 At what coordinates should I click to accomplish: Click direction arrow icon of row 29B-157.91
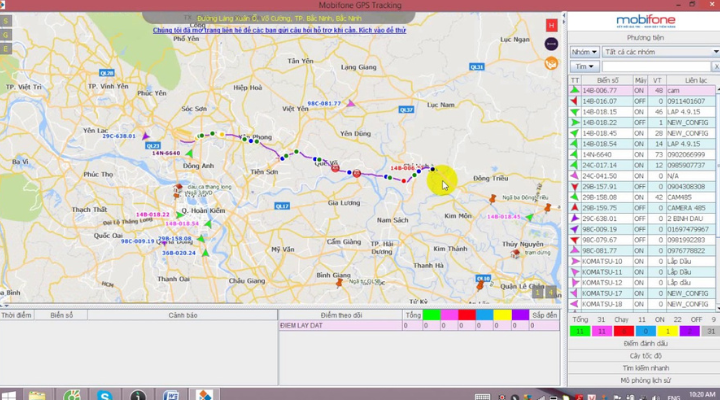tap(574, 186)
